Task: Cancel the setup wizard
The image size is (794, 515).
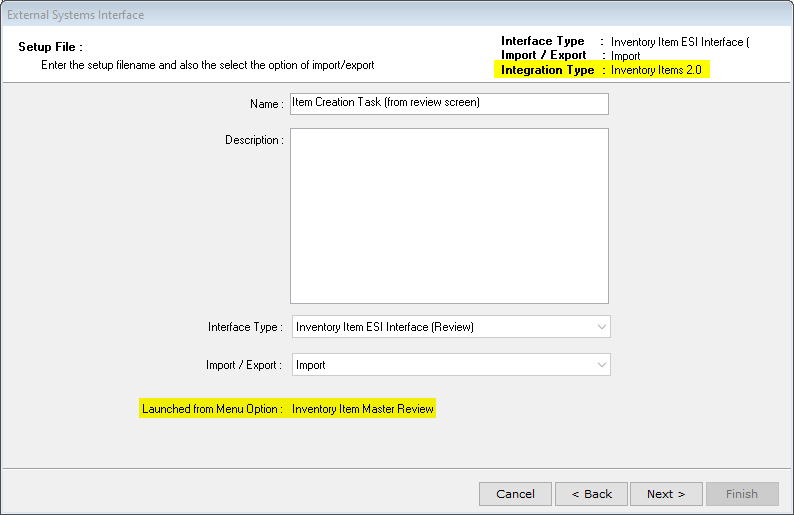Action: click(x=515, y=494)
